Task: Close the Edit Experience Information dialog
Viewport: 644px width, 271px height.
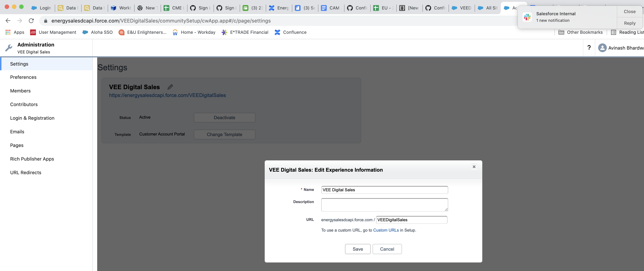Action: [474, 167]
